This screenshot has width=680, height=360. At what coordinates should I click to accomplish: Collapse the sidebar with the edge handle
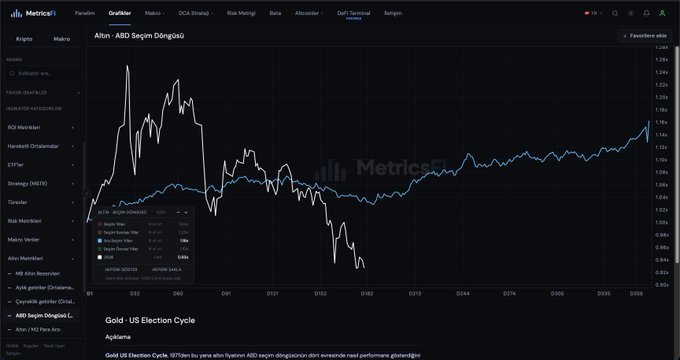[x=86, y=193]
